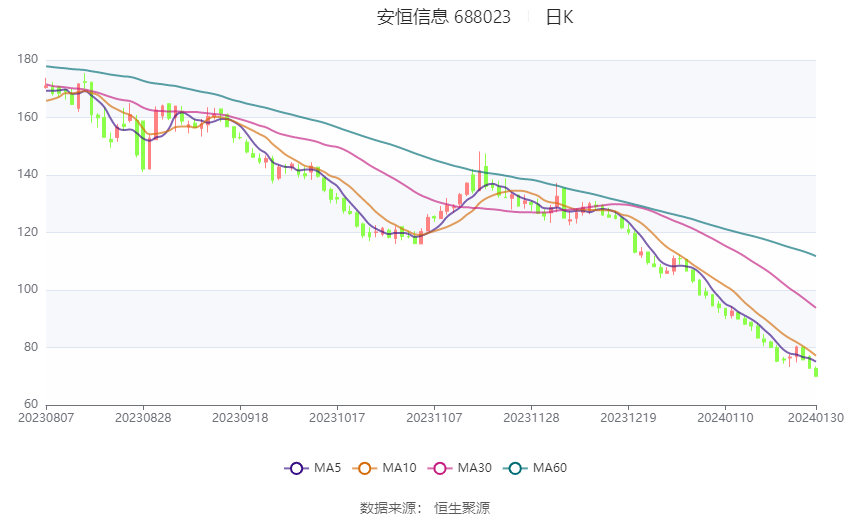Click the 20240130 date axis label
Image resolution: width=850 pixels, height=516 pixels.
[816, 418]
